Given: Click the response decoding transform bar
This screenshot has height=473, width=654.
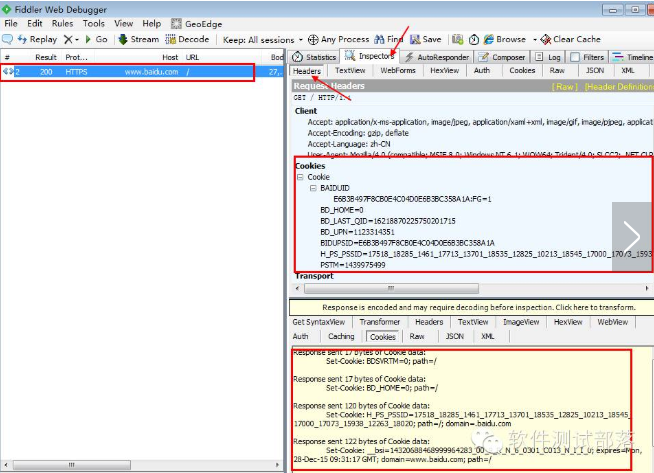Looking at the screenshot, I should tap(470, 307).
